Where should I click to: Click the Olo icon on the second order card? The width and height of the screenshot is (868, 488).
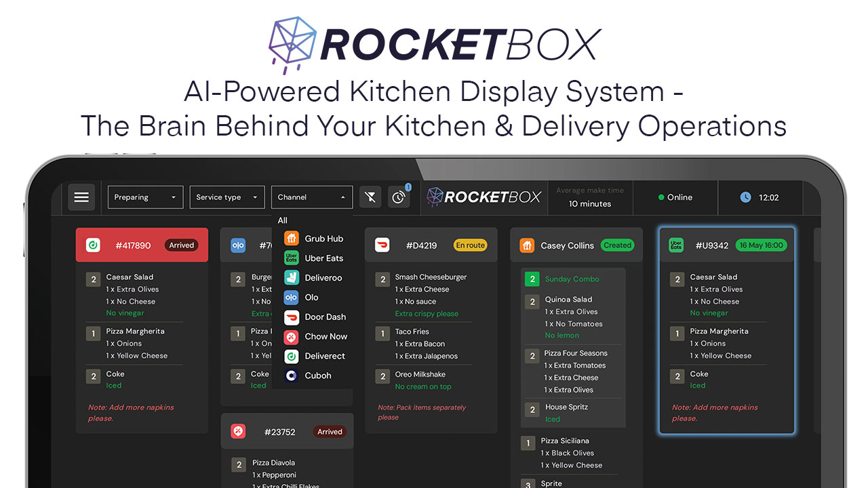238,245
